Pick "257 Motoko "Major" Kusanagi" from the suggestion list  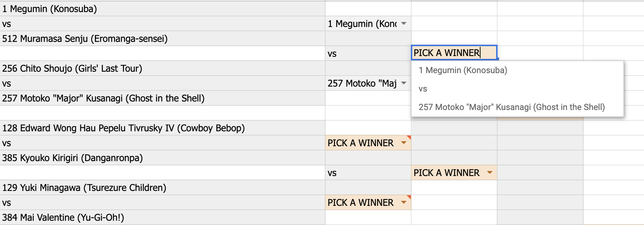pos(511,107)
